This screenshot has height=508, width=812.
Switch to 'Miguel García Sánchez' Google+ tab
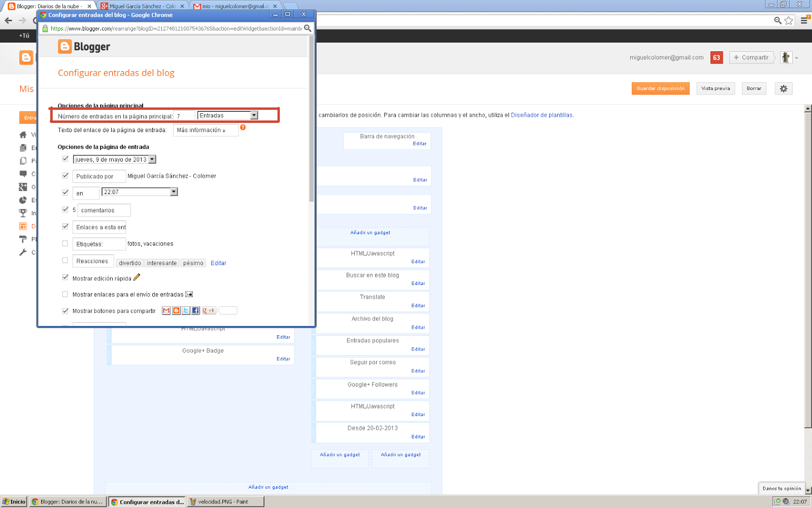(x=143, y=6)
